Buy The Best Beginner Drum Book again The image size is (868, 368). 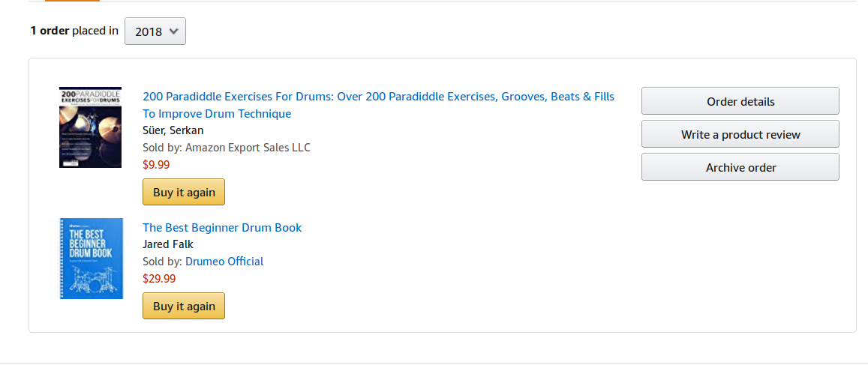184,306
